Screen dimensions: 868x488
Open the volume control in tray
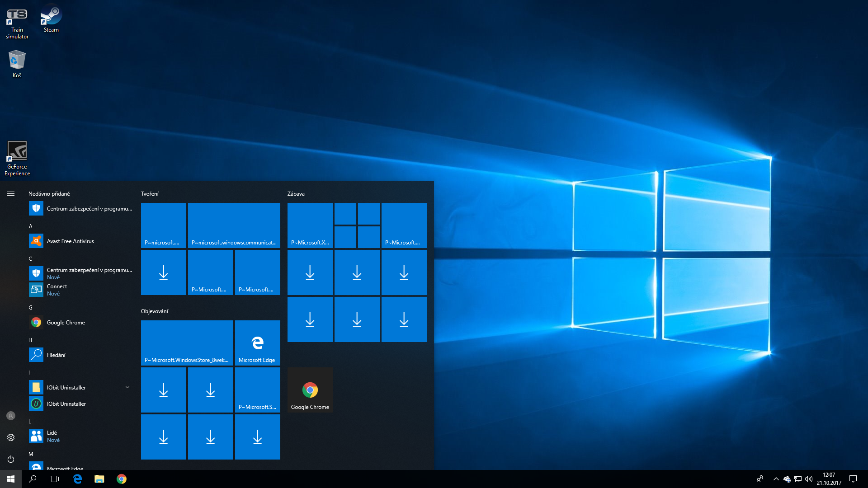coord(809,479)
